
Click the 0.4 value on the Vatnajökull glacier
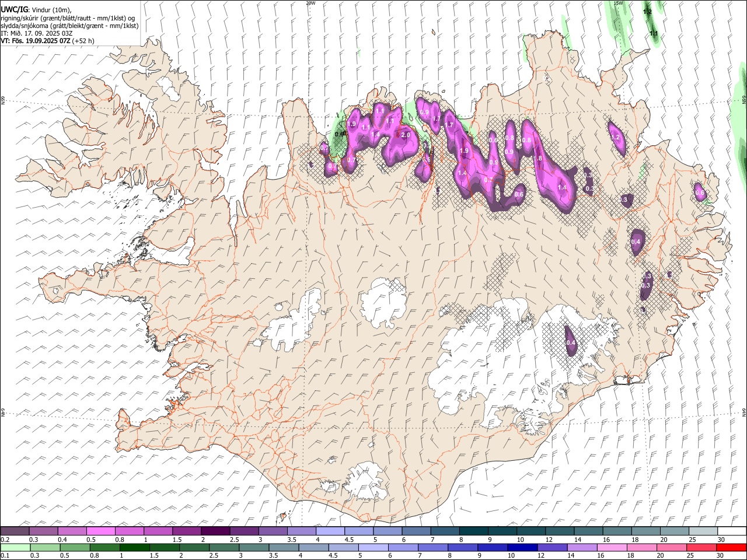pyautogui.click(x=570, y=342)
